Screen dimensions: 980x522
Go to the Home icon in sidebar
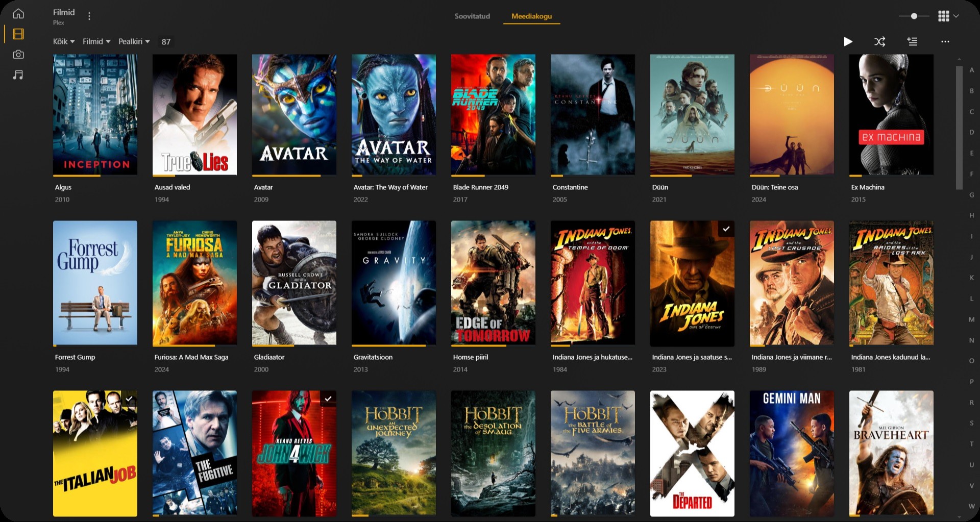tap(18, 14)
